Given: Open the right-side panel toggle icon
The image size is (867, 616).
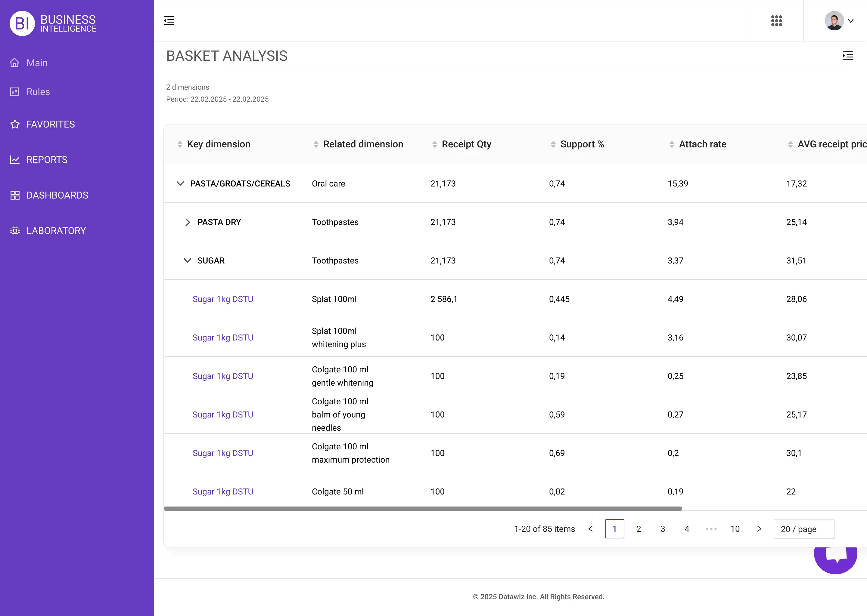Looking at the screenshot, I should 848,56.
